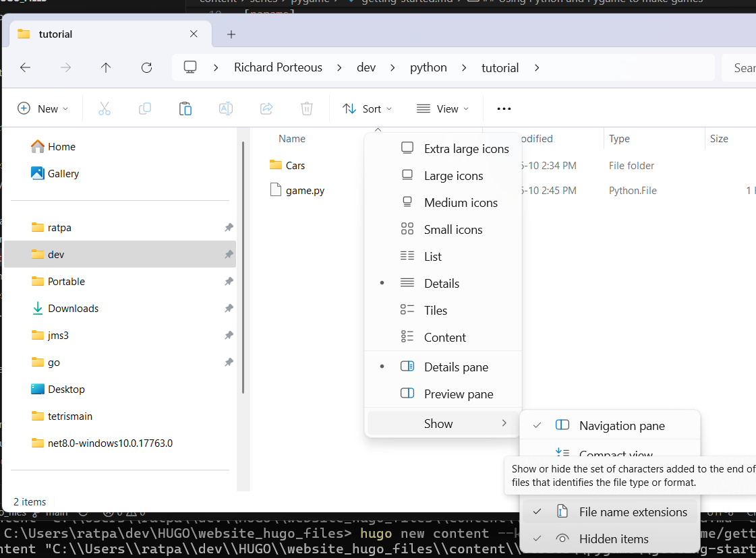Go up one folder level
Viewport: 756px width, 558px height.
tap(106, 67)
